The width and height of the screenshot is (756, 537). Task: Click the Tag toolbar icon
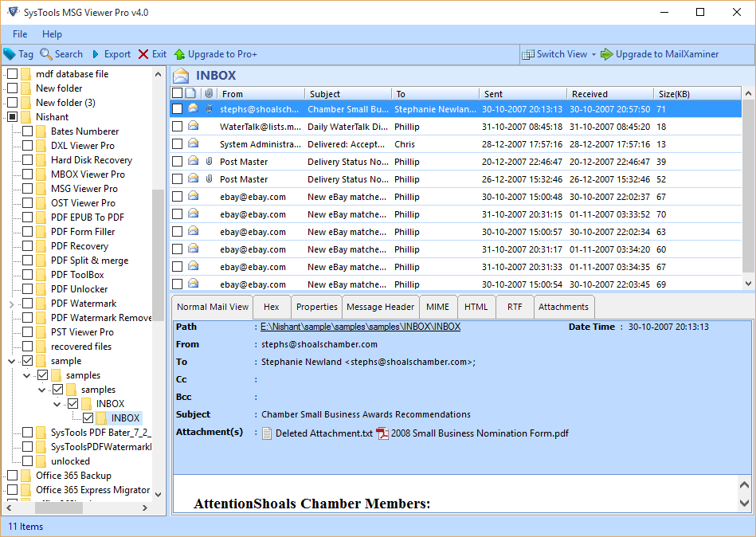pyautogui.click(x=10, y=54)
